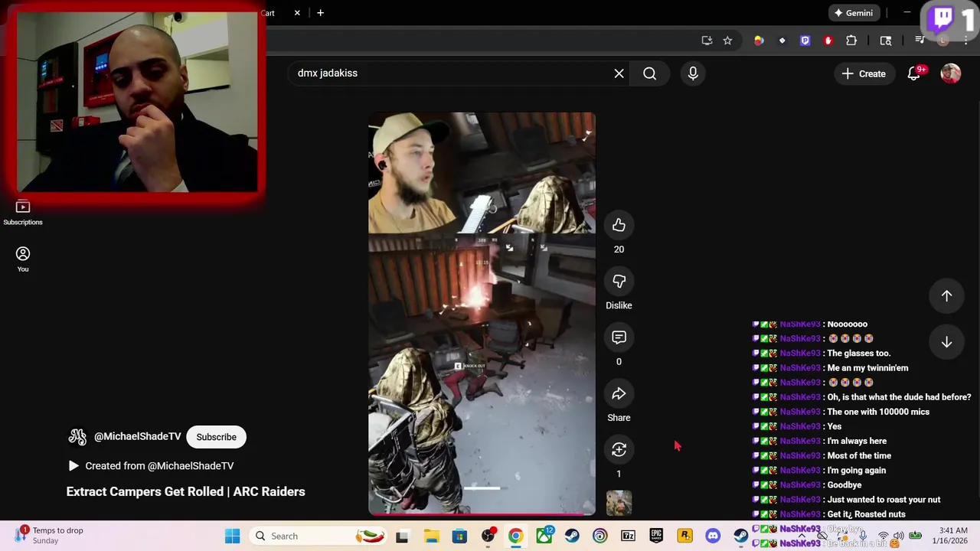The height and width of the screenshot is (551, 980).
Task: Share the Short
Action: (619, 393)
